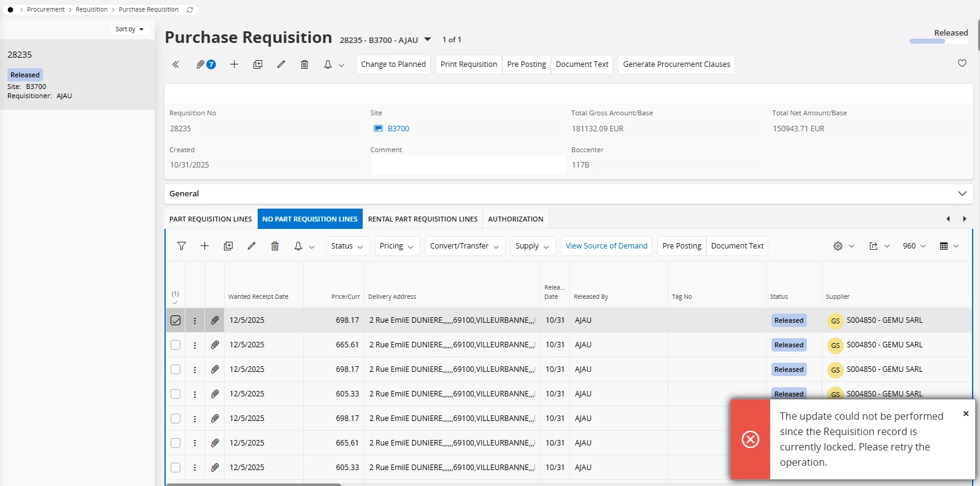Click Change to Planned button
Viewport: 980px width, 486px height.
[393, 64]
